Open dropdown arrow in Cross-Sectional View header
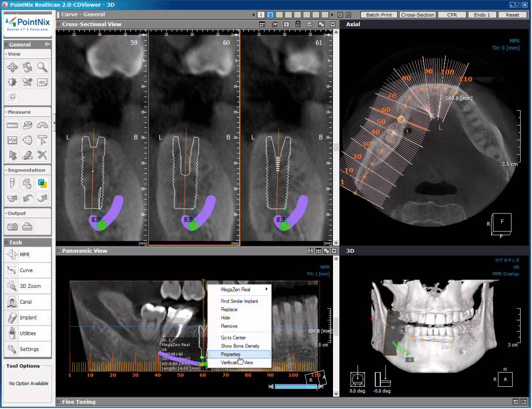 333,24
